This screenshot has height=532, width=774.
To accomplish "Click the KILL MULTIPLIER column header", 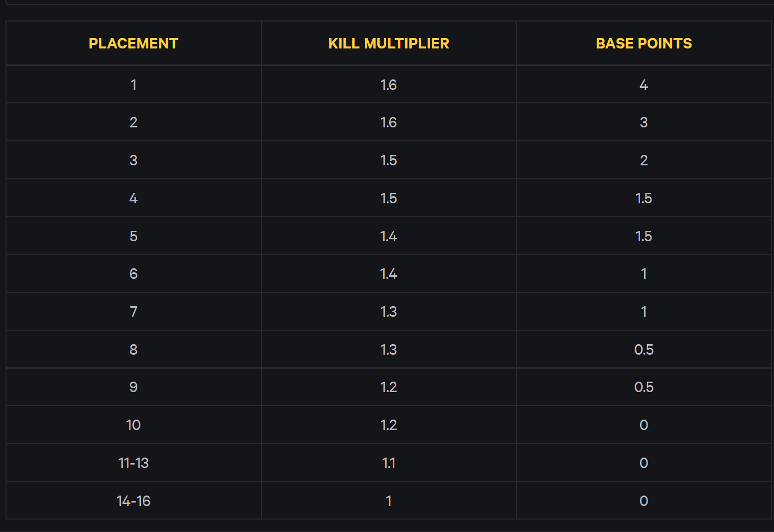I will click(389, 43).
